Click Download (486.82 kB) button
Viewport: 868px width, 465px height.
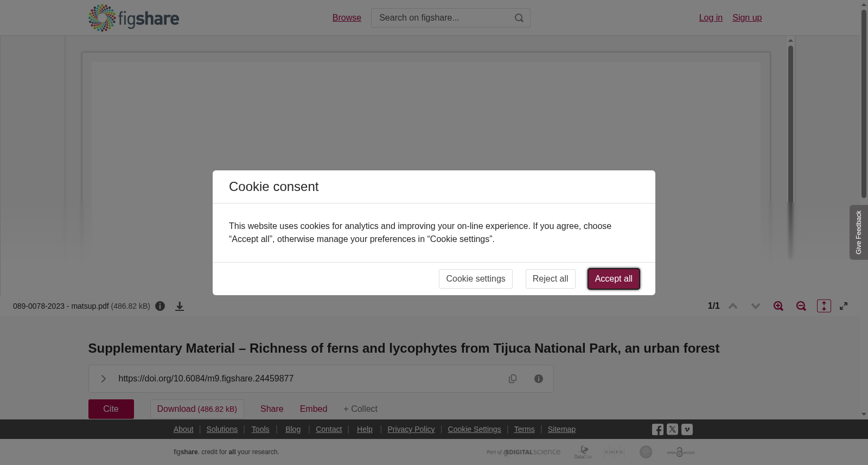(x=197, y=409)
